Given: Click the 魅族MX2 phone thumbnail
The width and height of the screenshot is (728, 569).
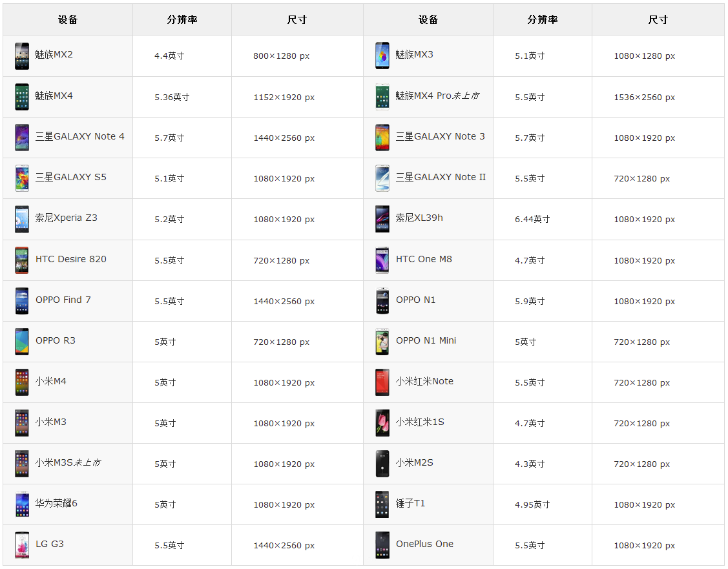Looking at the screenshot, I should point(22,56).
